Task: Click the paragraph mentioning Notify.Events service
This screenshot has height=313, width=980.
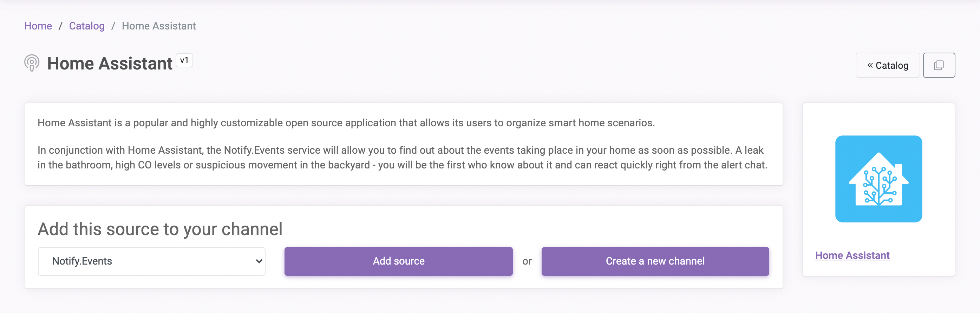Action: [x=403, y=158]
